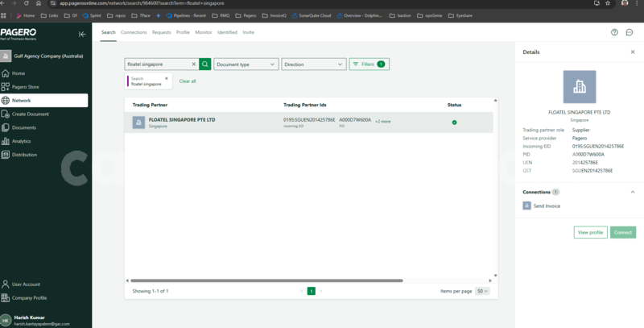Viewport: 644px width, 328px height.
Task: Open the Sprint bookmark
Action: pos(92,15)
